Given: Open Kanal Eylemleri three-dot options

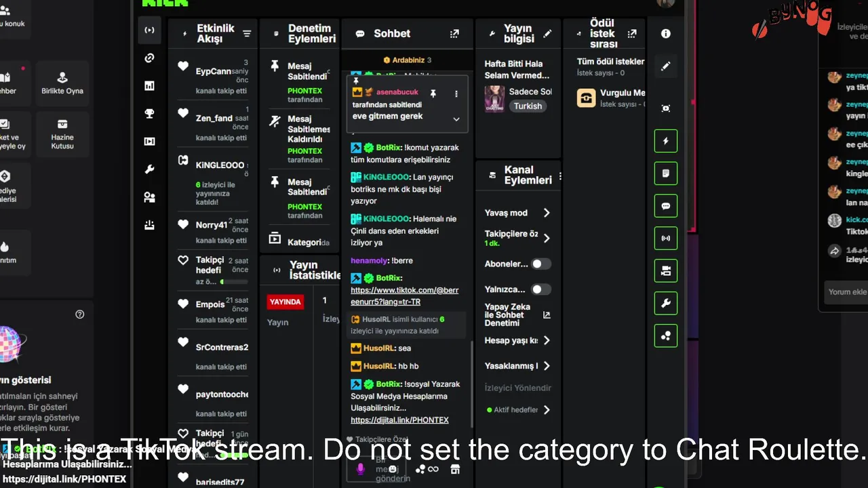Looking at the screenshot, I should click(560, 176).
